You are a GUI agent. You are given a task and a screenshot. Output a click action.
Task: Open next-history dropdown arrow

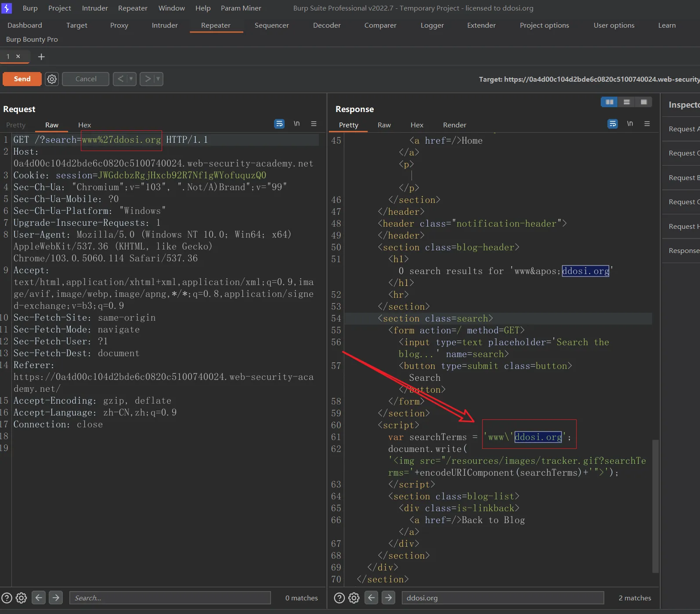click(158, 79)
